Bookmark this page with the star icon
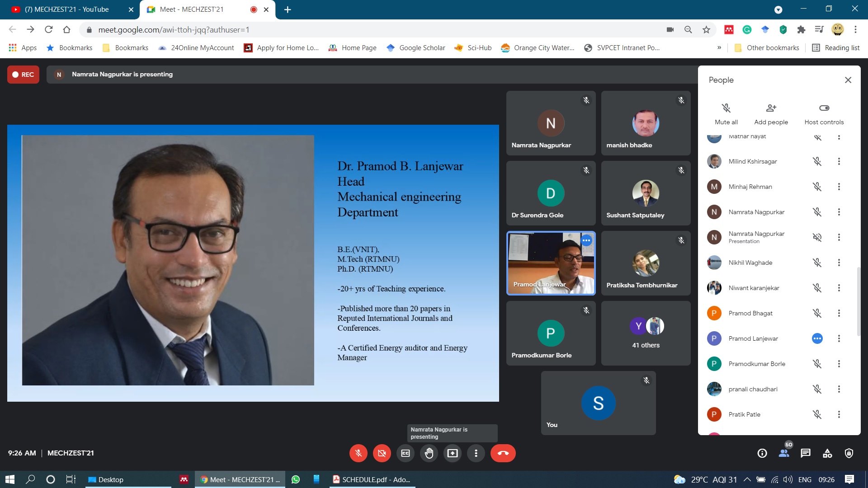 coord(706,30)
